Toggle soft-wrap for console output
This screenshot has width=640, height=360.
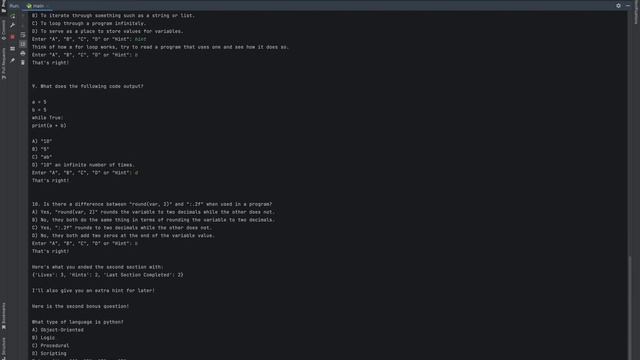point(23,35)
